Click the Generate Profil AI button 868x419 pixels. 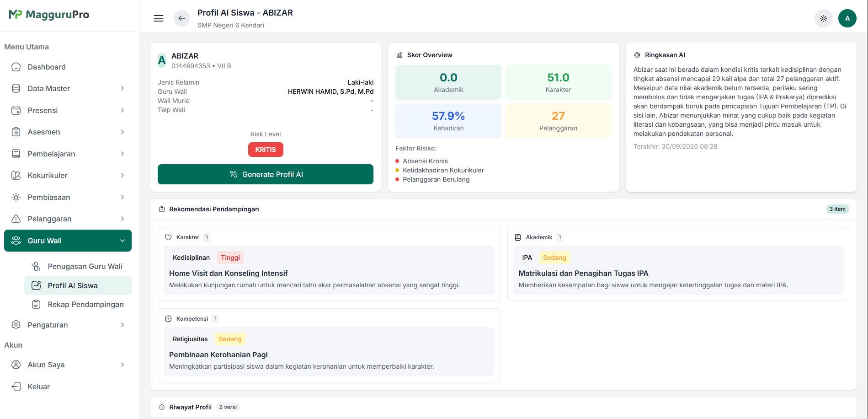266,174
